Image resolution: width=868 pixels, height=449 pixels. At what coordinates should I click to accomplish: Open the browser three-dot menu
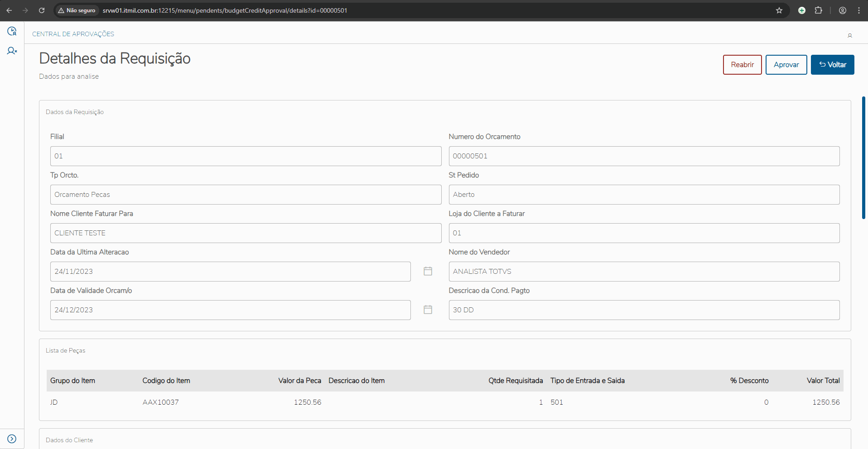(x=859, y=10)
